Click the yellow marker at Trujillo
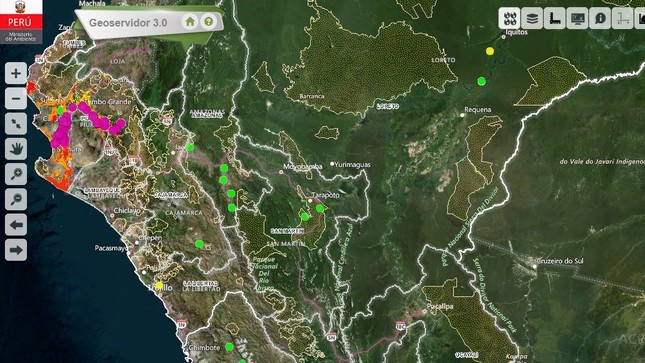The width and height of the screenshot is (645, 363). (159, 285)
